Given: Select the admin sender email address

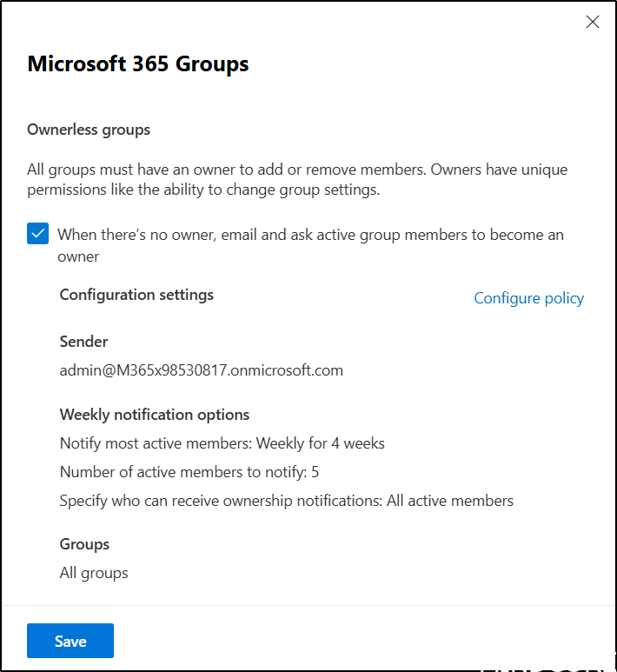Looking at the screenshot, I should [x=201, y=370].
